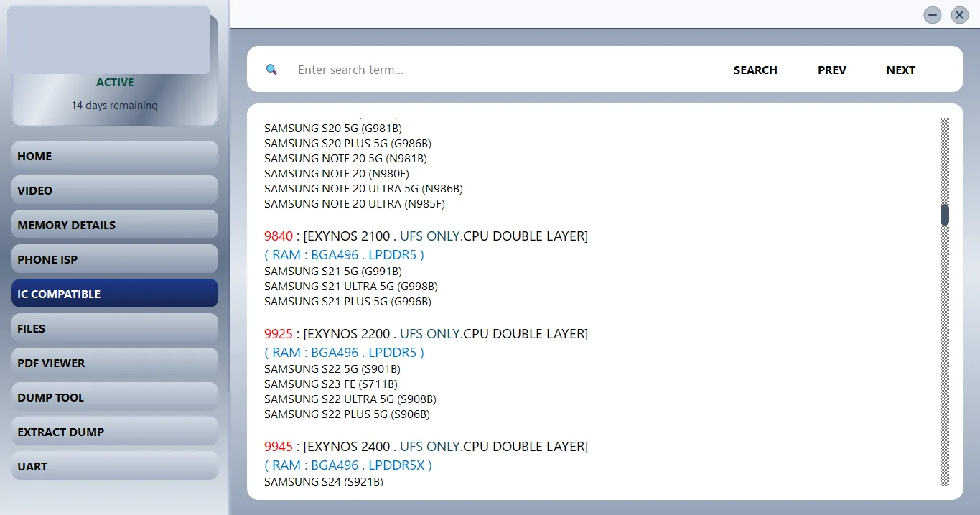The image size is (980, 515).
Task: Click 'SAMSUNG NOTE 20 5G (N981B)'
Action: click(x=345, y=159)
